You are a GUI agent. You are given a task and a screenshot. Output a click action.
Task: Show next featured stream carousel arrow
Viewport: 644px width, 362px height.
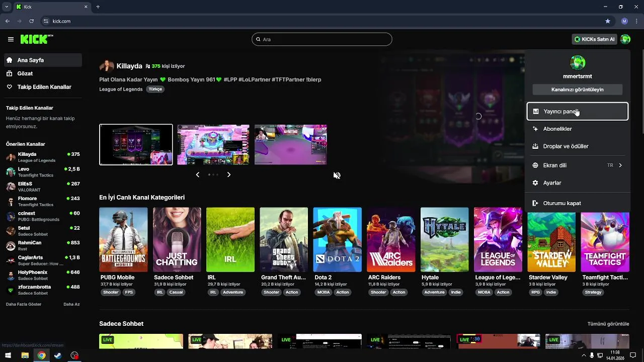click(x=229, y=174)
